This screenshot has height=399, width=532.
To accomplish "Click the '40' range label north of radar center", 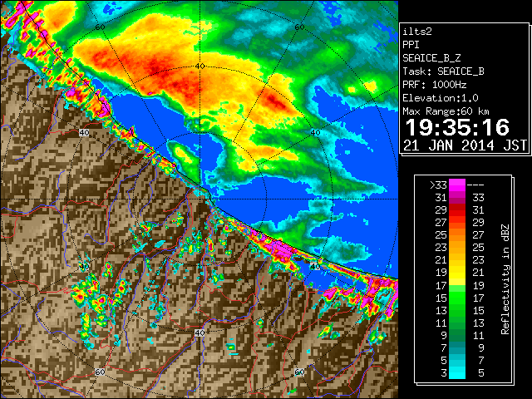I will [x=199, y=66].
